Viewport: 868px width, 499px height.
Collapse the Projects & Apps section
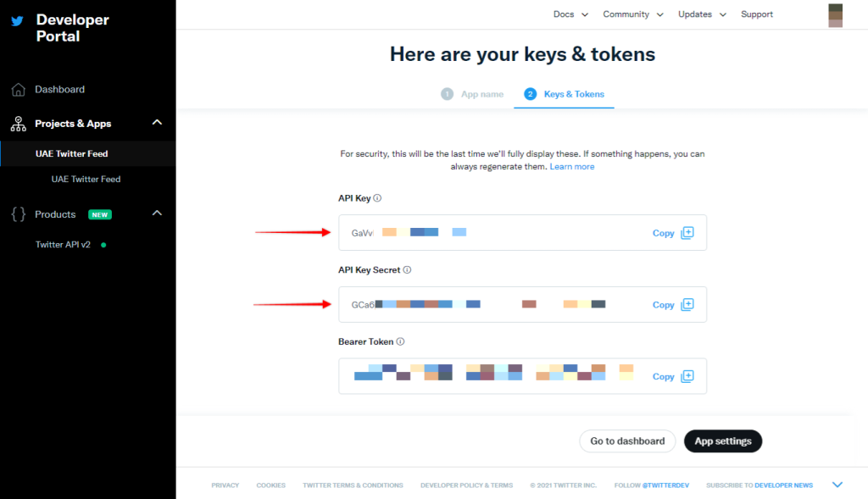156,122
